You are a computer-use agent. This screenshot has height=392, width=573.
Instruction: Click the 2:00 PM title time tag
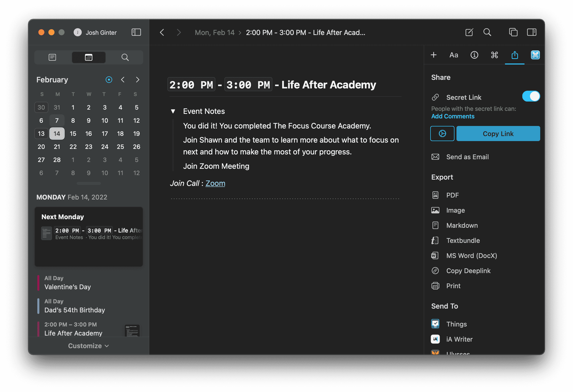191,85
